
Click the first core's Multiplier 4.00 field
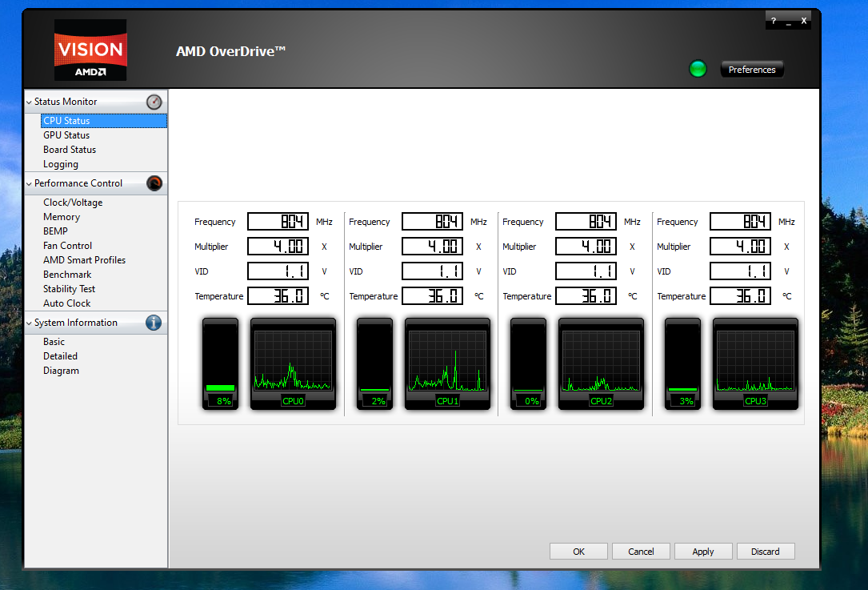[x=278, y=246]
